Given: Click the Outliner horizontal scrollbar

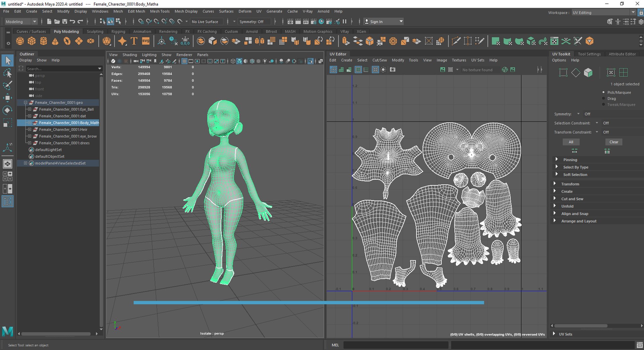Looking at the screenshot, I should [56, 334].
